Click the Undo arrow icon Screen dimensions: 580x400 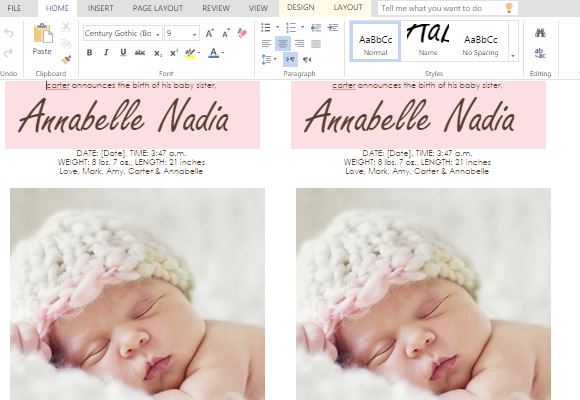coord(9,33)
